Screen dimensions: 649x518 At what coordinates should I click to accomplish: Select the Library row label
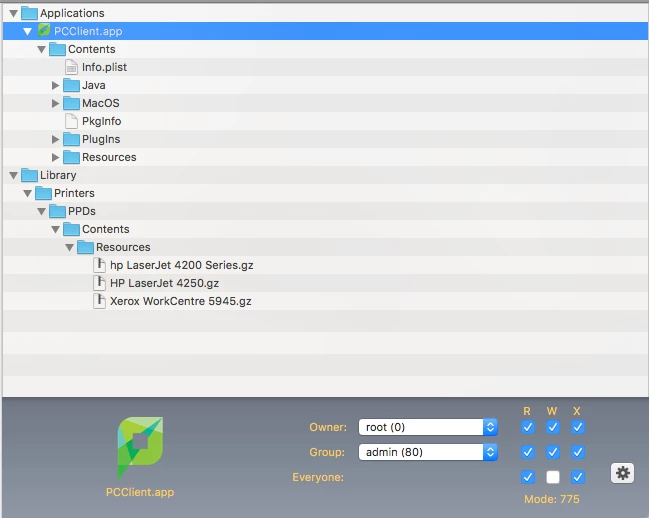pos(58,175)
